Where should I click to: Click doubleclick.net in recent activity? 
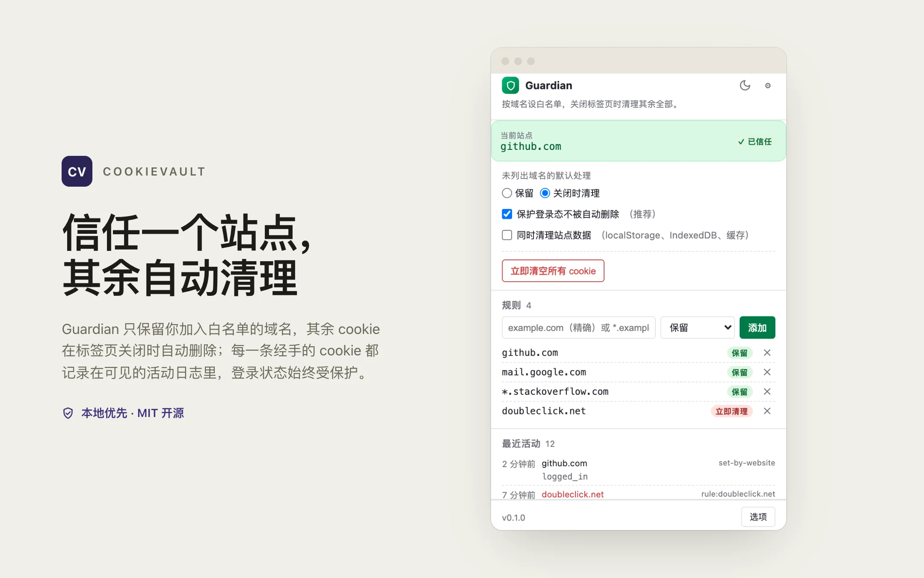tap(572, 495)
